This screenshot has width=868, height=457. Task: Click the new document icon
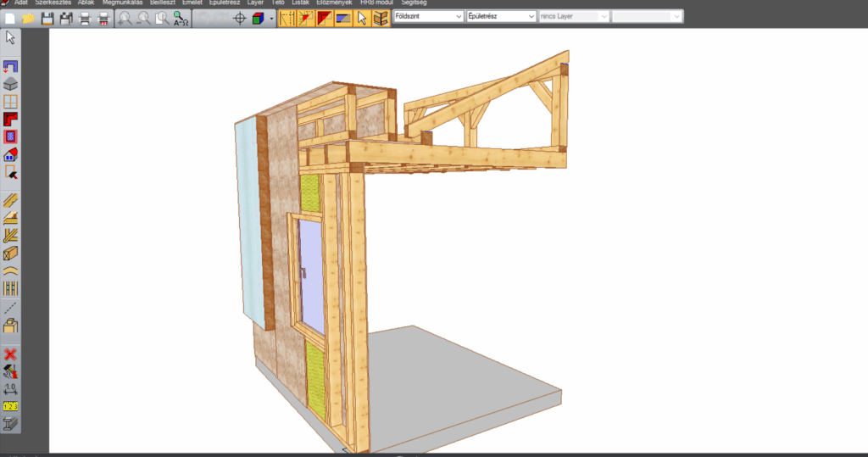(x=10, y=18)
